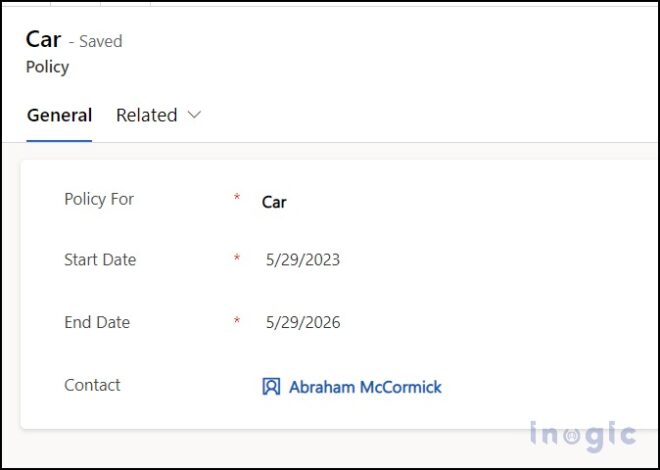Click the Car record title heading
The width and height of the screenshot is (660, 470).
[43, 40]
